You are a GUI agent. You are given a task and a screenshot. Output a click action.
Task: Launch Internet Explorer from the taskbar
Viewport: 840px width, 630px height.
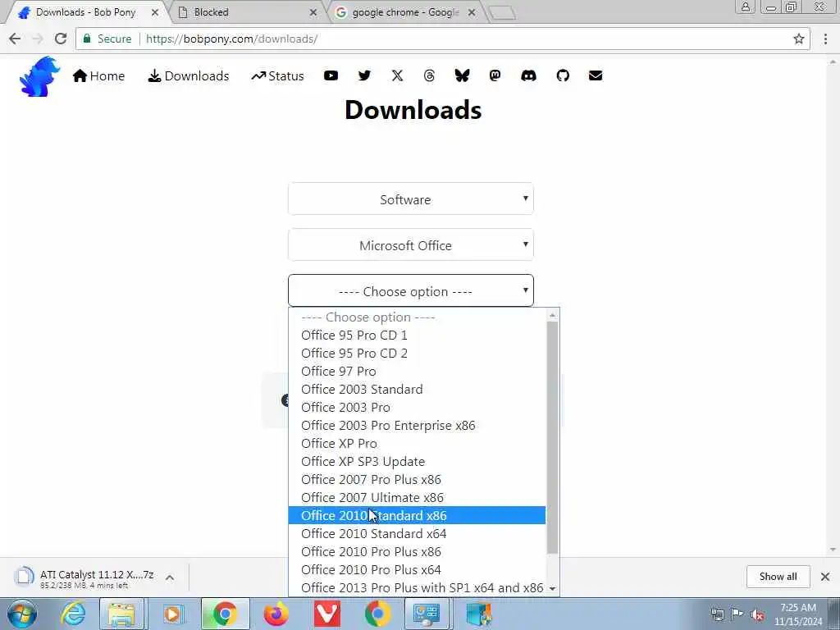point(73,614)
